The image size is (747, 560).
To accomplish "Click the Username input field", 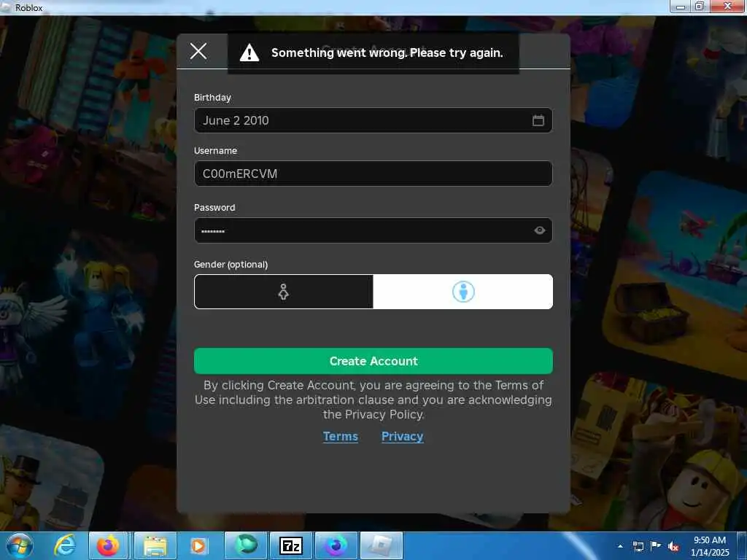I will pyautogui.click(x=373, y=174).
